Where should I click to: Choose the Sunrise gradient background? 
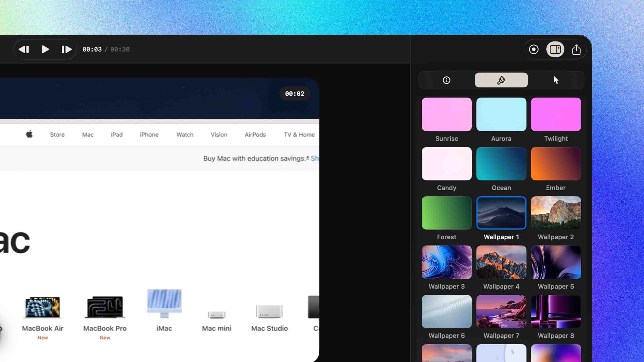447,114
